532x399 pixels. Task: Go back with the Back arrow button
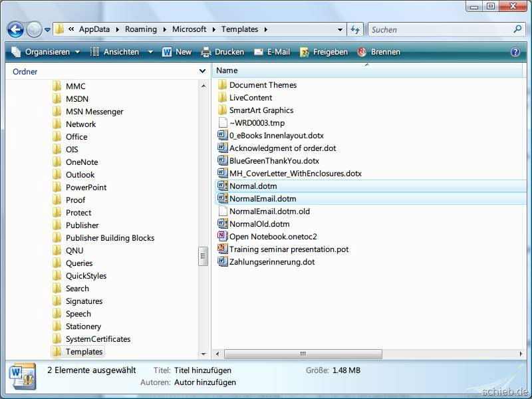coord(15,29)
